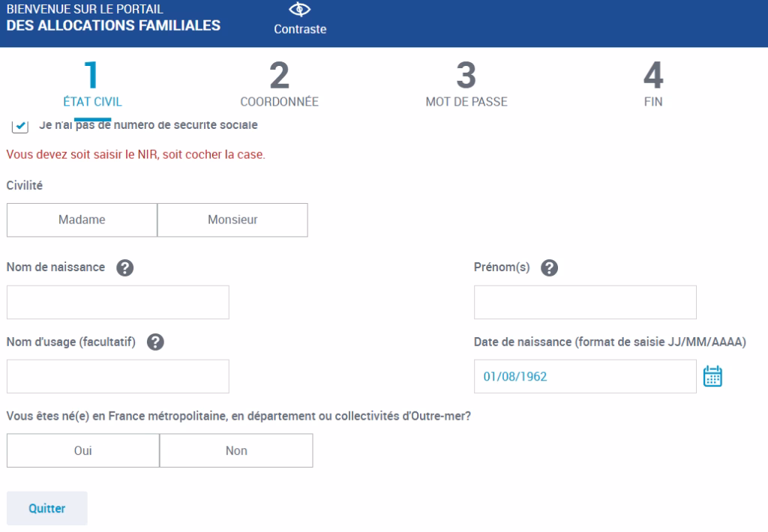
Task: Go to step 3 Mot de passe
Action: pos(466,85)
